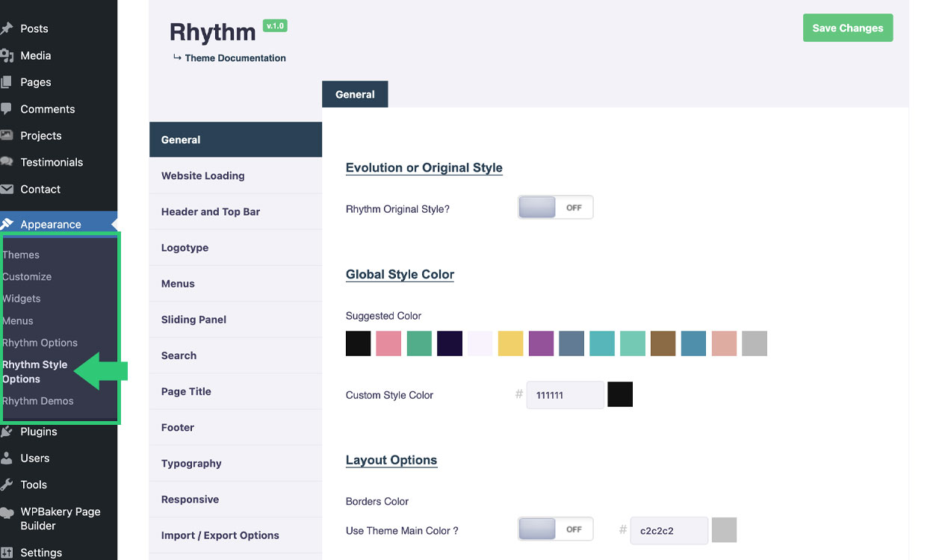
Task: Switch to the General tab
Action: [x=355, y=94]
